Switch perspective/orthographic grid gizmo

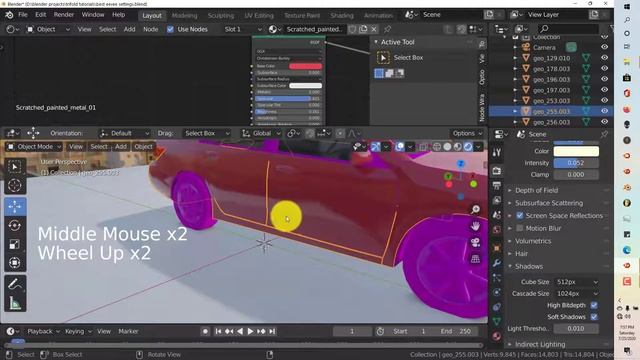(475, 259)
